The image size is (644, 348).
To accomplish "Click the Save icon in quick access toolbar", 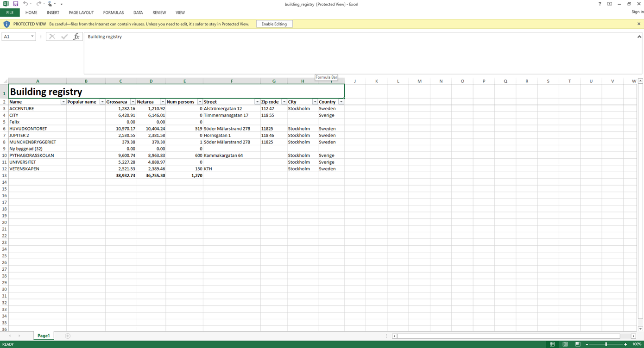I will (x=15, y=4).
